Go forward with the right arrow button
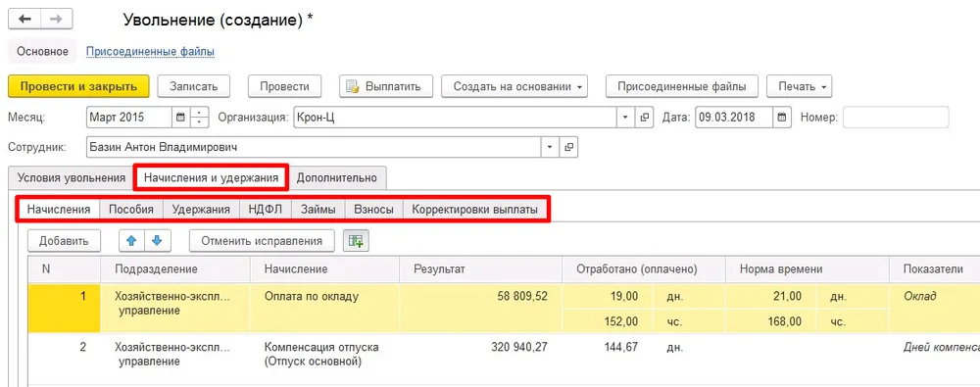Screen dimensions: 980x387 [56, 20]
